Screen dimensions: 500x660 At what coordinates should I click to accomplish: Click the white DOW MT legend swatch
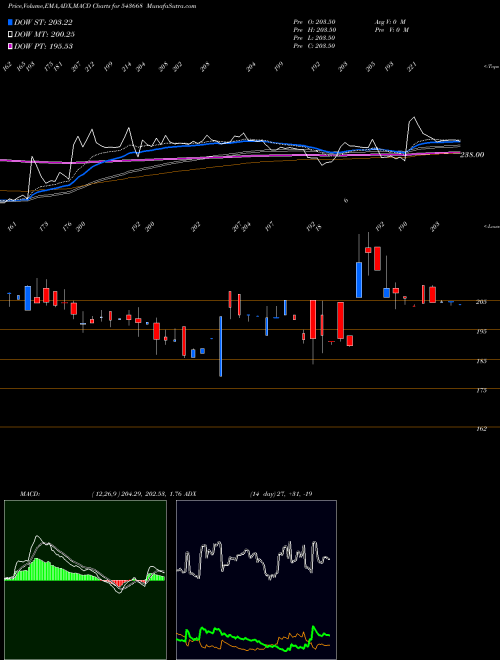10,35
